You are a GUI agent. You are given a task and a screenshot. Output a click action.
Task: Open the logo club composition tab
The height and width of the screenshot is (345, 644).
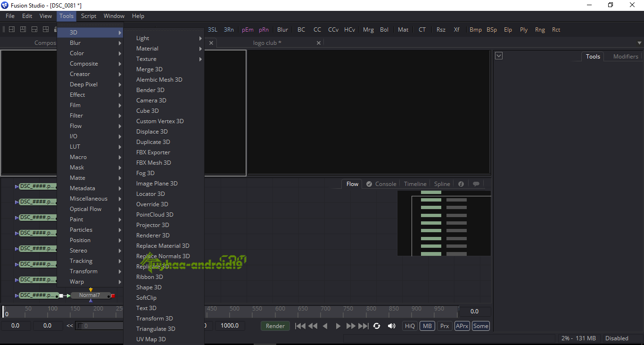coord(267,43)
